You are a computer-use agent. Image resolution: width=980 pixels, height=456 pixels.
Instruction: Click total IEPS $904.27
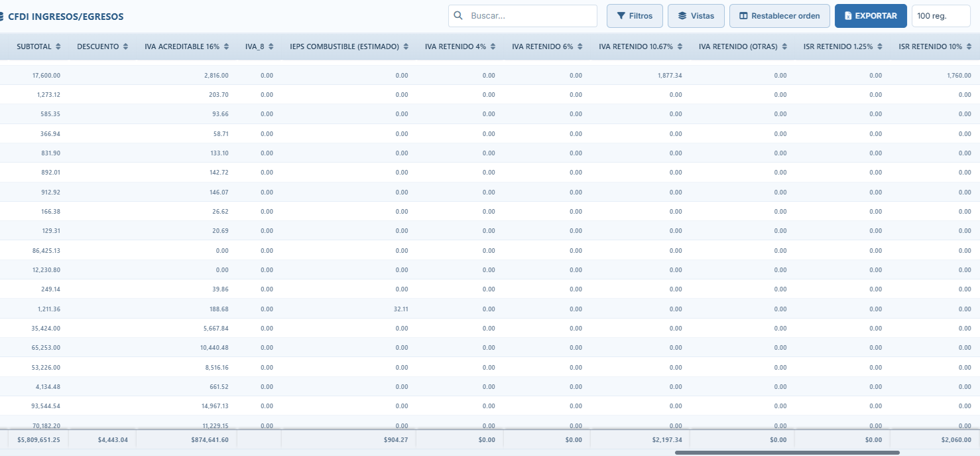tap(397, 440)
